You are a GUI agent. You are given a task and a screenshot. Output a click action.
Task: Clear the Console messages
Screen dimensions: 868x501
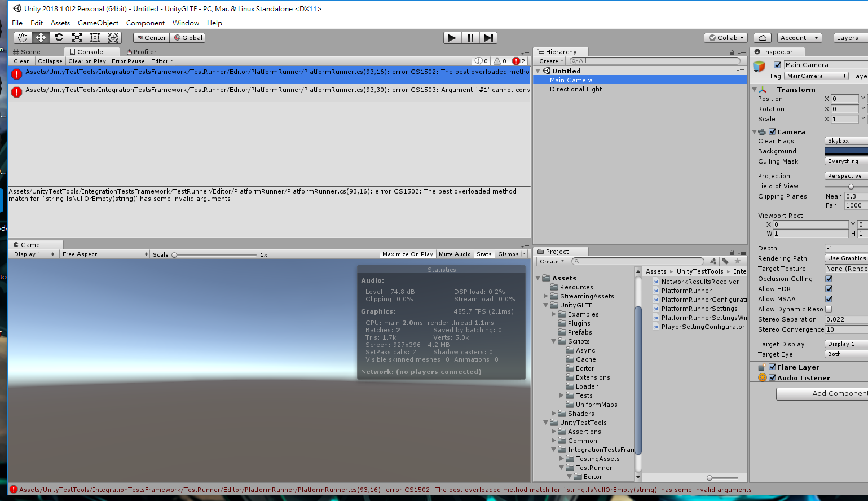tap(21, 60)
